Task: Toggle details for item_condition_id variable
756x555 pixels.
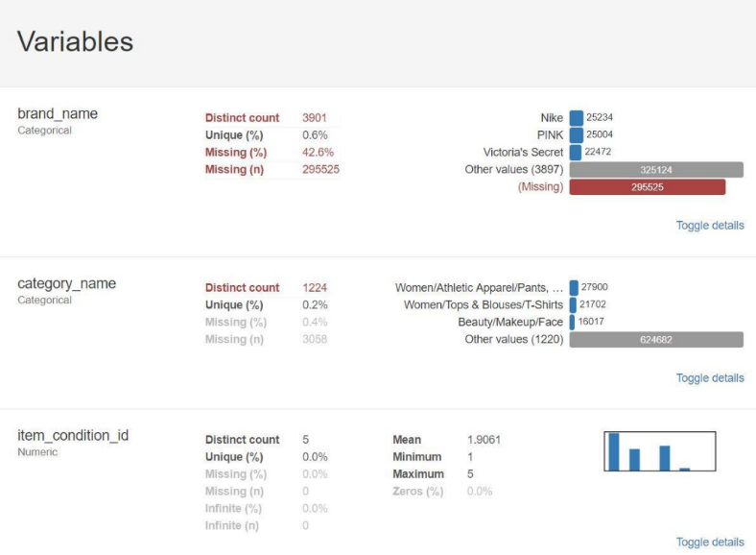Action: [x=709, y=543]
